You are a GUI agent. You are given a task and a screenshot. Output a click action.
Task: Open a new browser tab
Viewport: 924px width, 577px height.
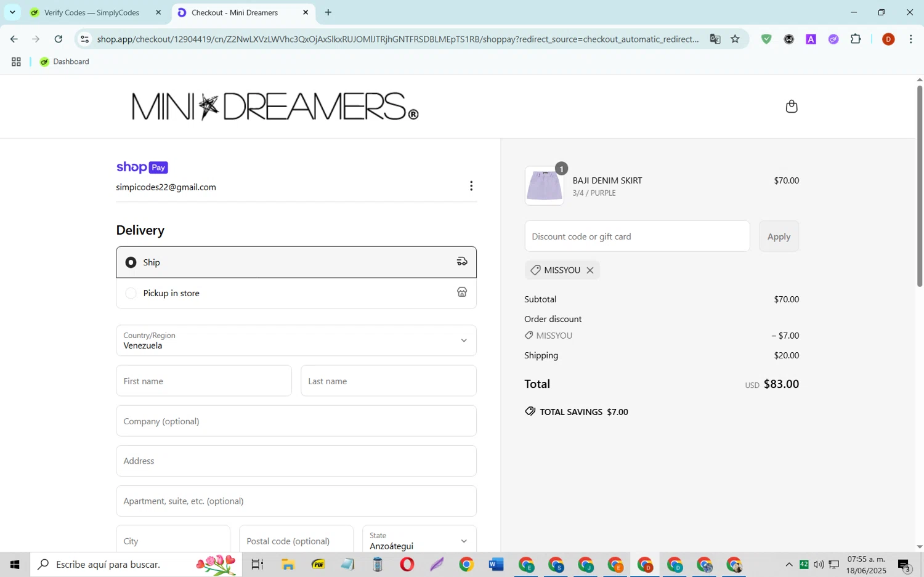pos(328,12)
